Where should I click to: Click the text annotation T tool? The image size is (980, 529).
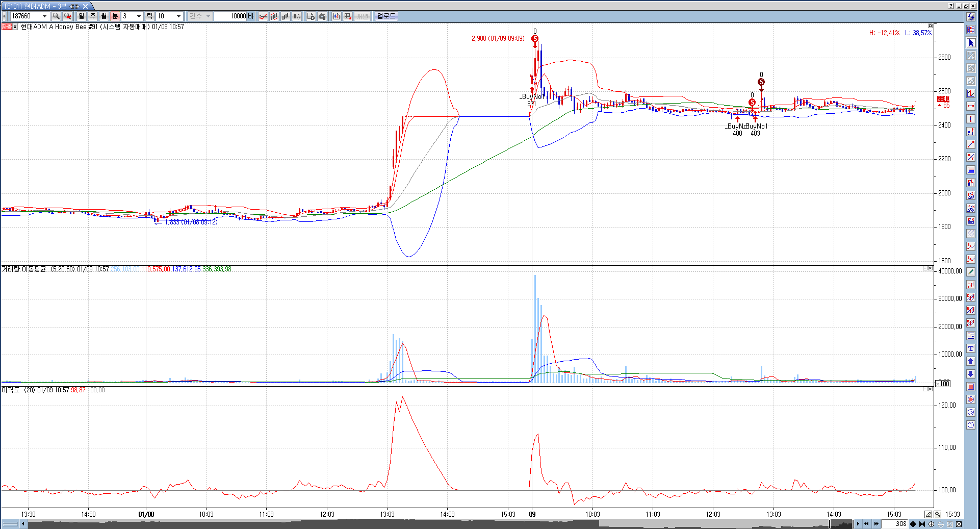click(x=971, y=348)
